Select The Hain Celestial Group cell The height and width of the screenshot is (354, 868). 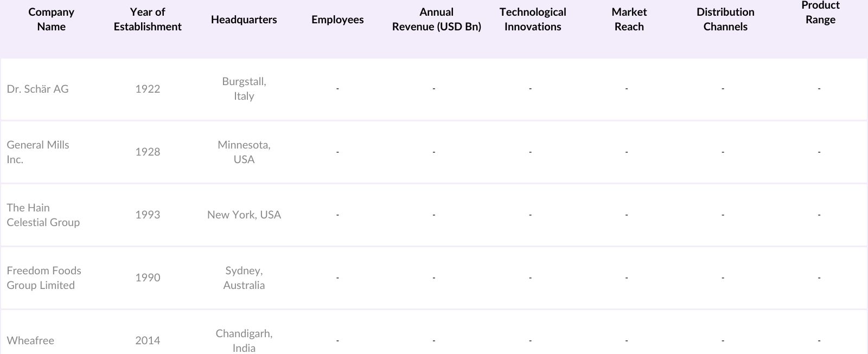(43, 215)
